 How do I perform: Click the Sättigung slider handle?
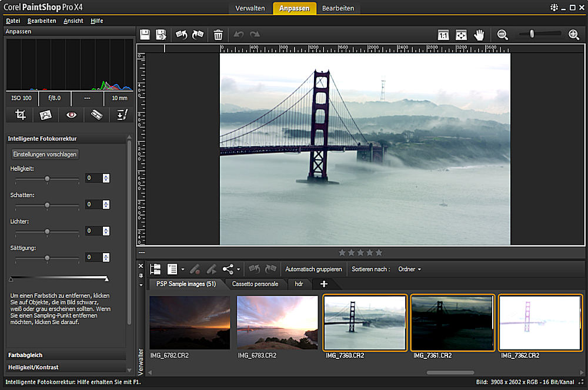47,258
